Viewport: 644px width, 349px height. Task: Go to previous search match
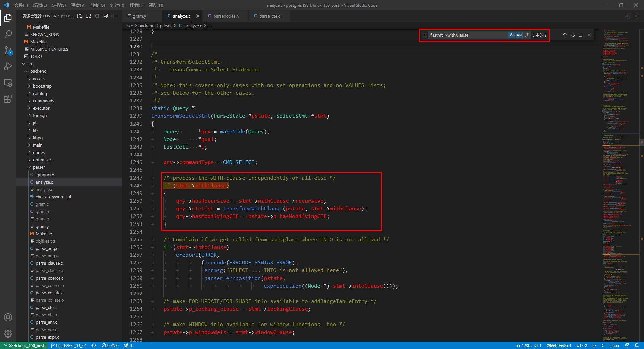click(x=565, y=35)
